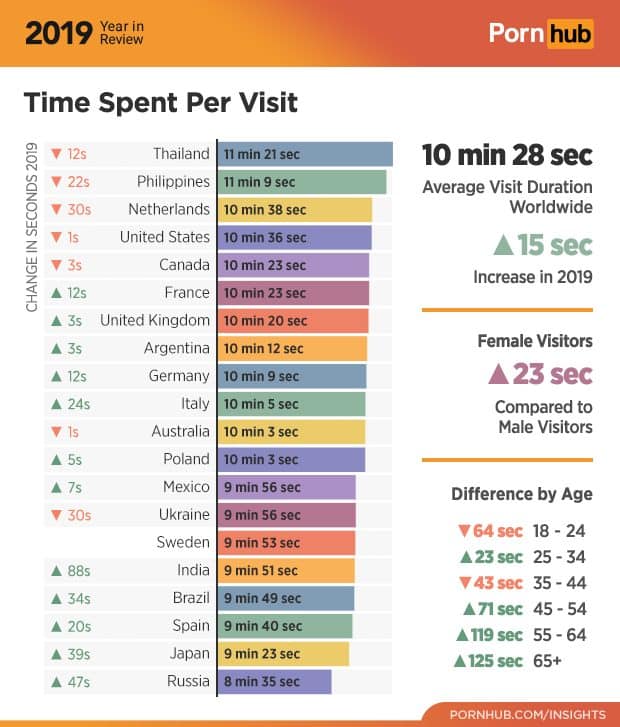Click the down arrow next to Ukraine's 30s
Screen dimensions: 620x727
(x=55, y=516)
